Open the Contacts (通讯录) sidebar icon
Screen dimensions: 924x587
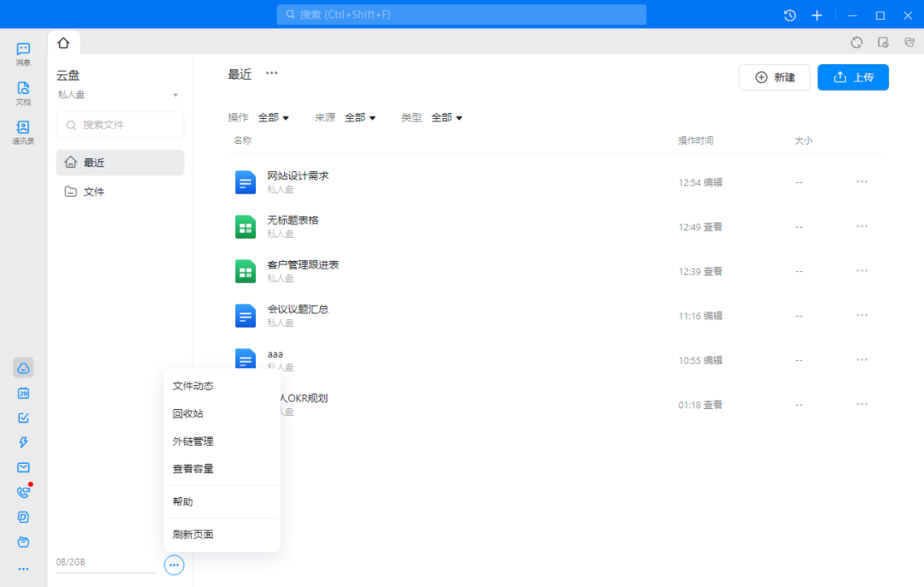click(23, 133)
